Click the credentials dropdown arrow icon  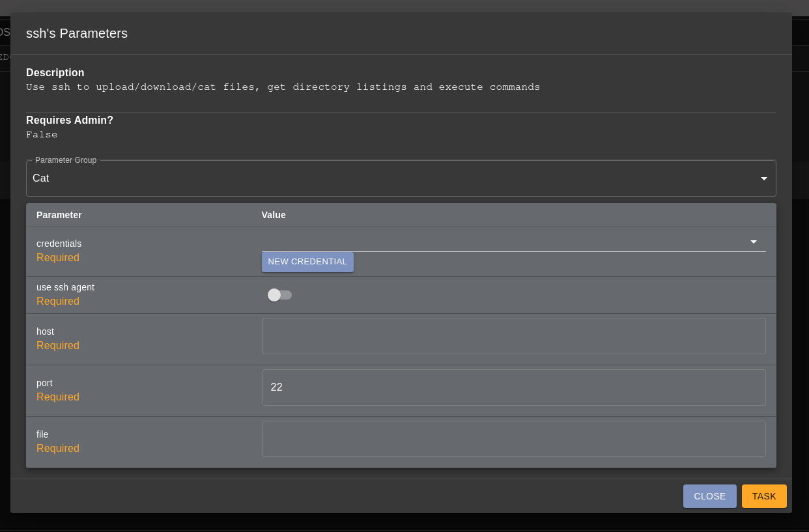coord(753,242)
